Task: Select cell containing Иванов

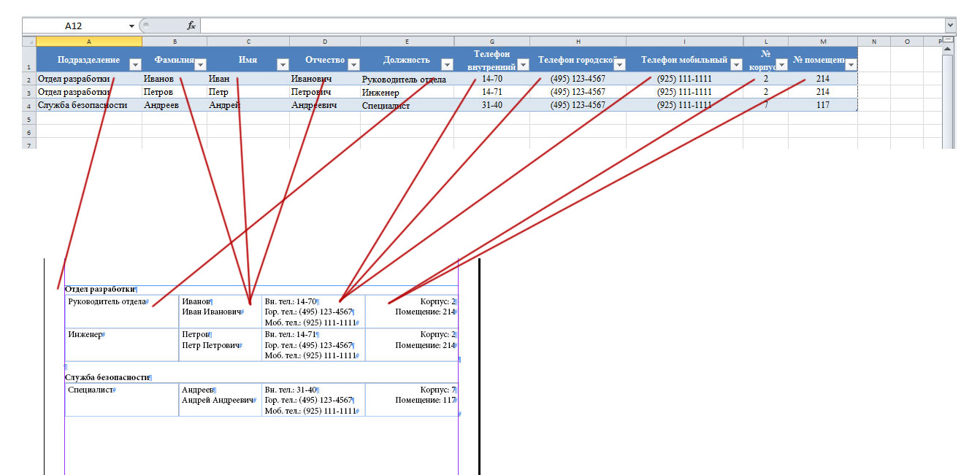Action: pos(174,79)
